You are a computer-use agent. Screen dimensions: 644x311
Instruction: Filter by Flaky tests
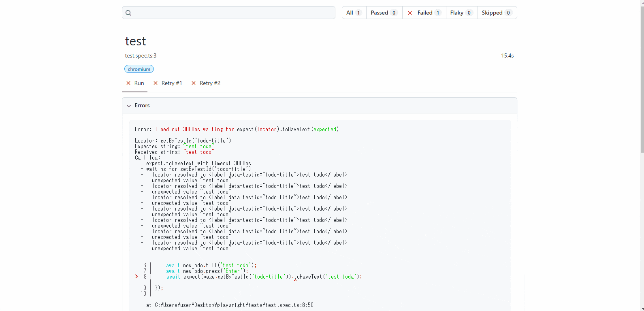click(x=461, y=13)
